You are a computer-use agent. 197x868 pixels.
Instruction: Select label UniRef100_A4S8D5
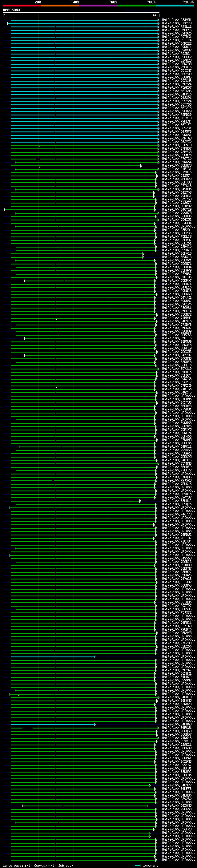pos(176,189)
